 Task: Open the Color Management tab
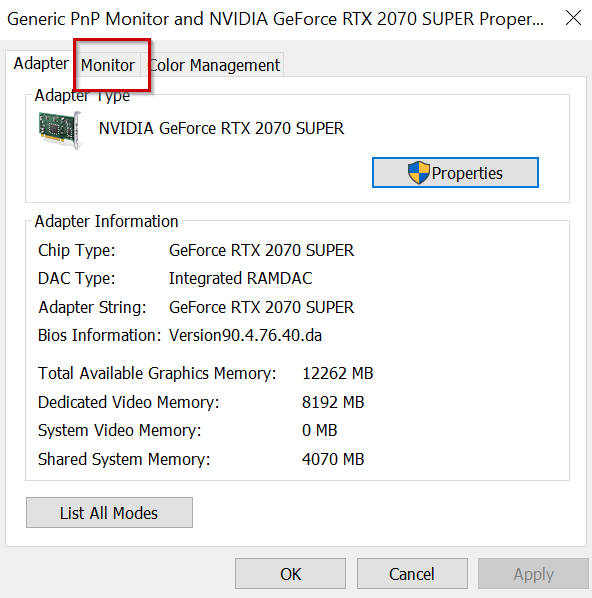(214, 65)
